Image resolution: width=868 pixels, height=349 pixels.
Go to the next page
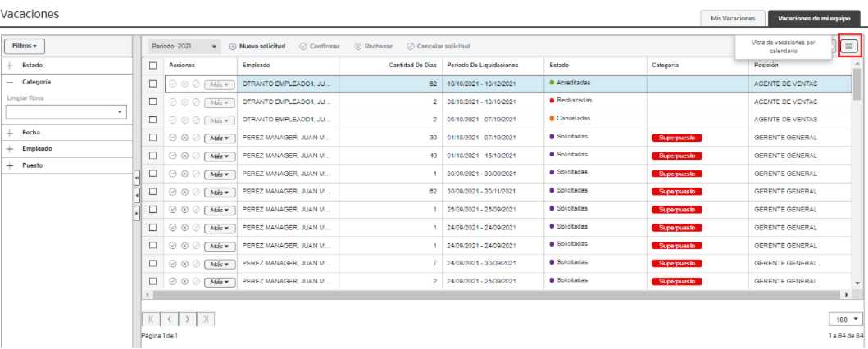click(188, 320)
